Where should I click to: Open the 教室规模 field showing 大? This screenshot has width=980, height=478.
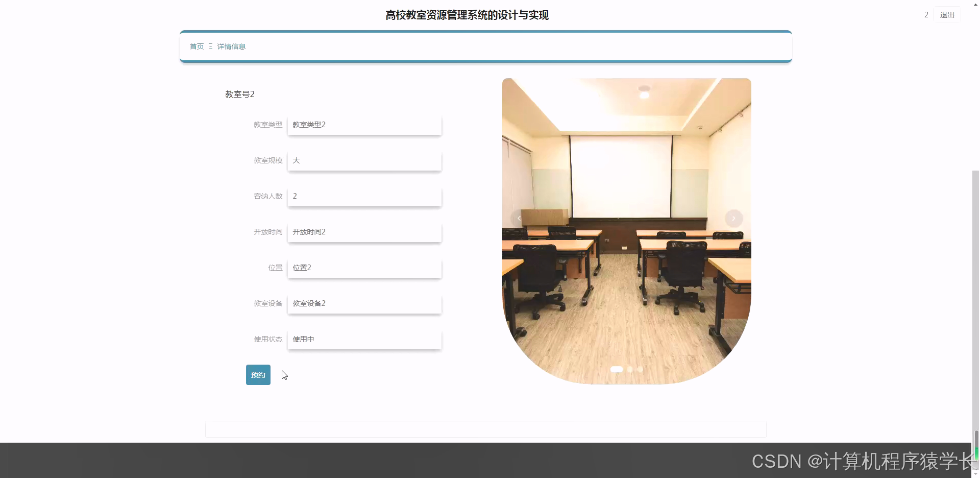pos(364,160)
